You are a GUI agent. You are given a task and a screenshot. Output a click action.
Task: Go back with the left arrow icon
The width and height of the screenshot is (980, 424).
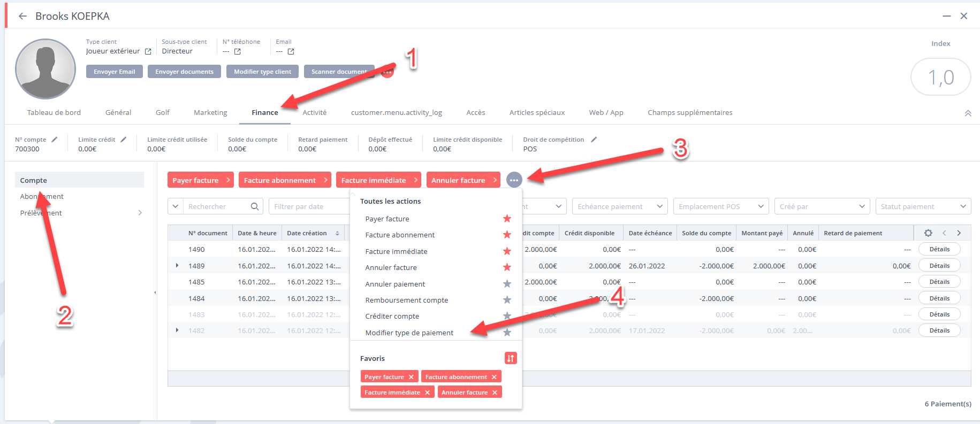point(22,16)
